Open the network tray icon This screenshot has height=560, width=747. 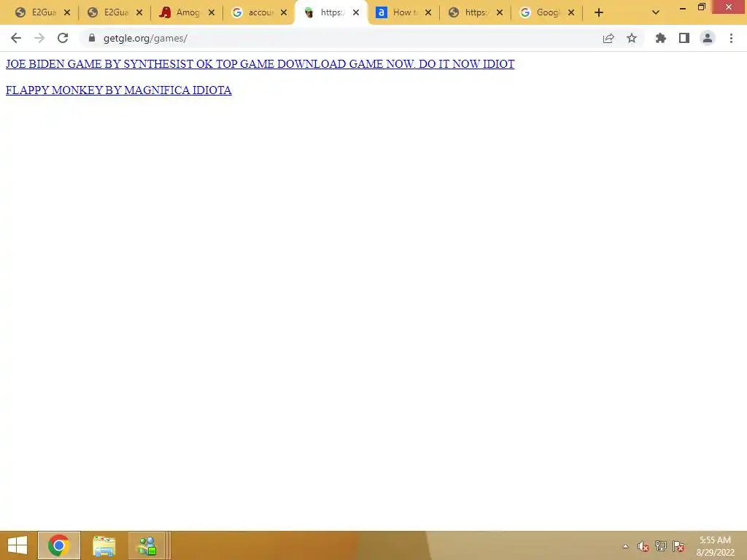[x=661, y=546]
